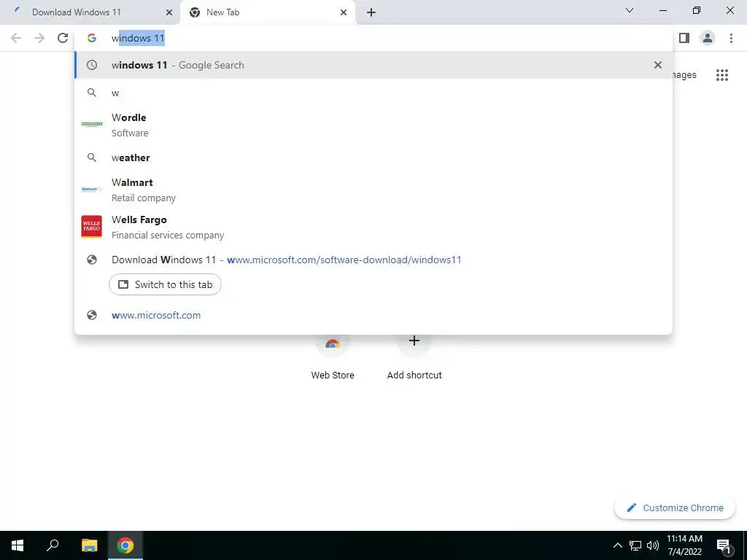Show hidden system tray icons
Image resolution: width=747 pixels, height=560 pixels.
(x=617, y=545)
